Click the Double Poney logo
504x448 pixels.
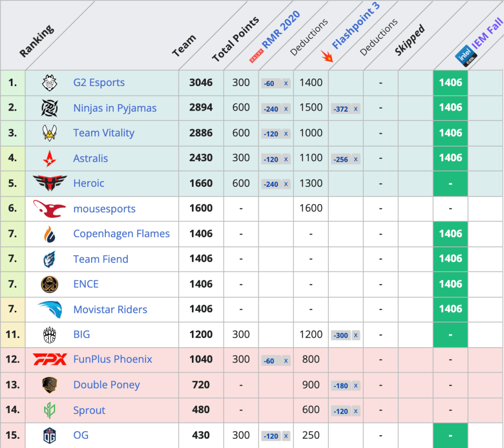coord(50,385)
